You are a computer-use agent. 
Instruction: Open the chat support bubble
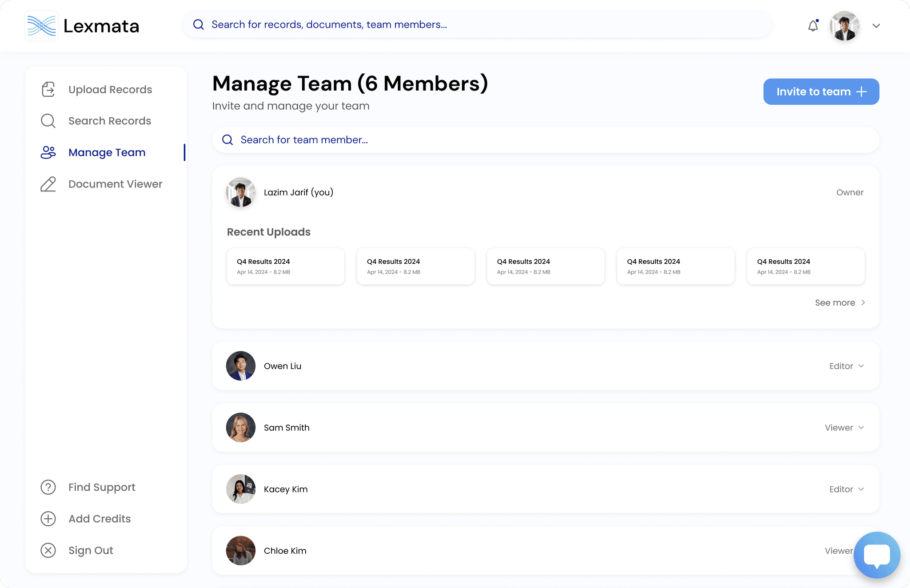point(877,555)
